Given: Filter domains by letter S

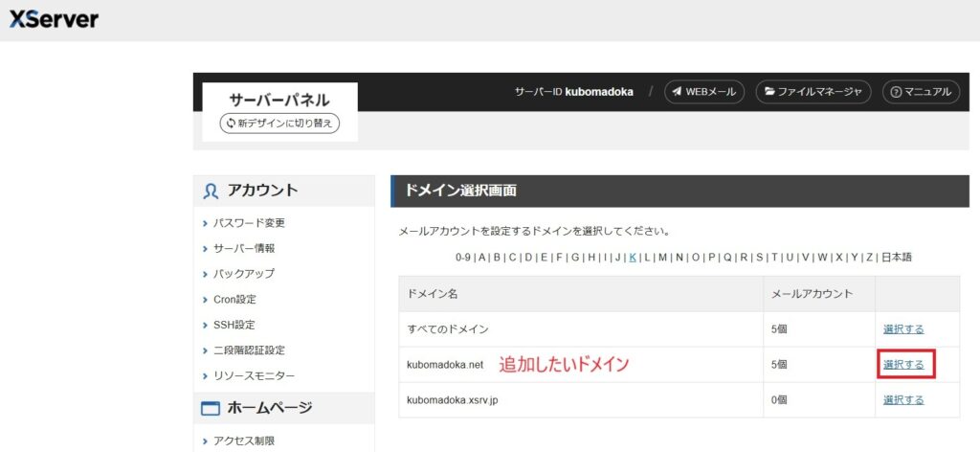Looking at the screenshot, I should pyautogui.click(x=760, y=257).
